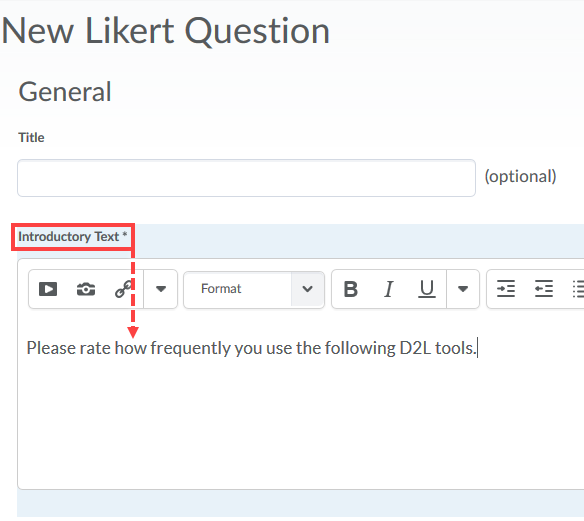This screenshot has height=521, width=584.
Task: Click the increase indent icon
Action: click(x=506, y=289)
